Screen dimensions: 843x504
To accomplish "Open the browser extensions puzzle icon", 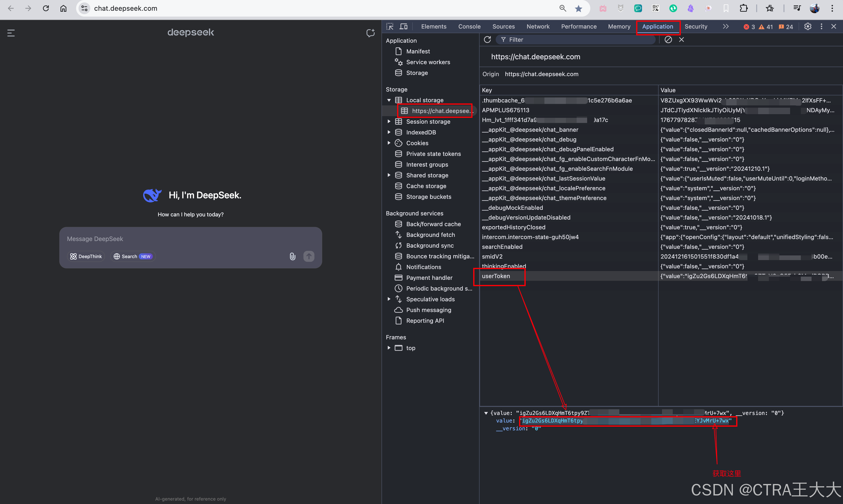I will pos(743,8).
